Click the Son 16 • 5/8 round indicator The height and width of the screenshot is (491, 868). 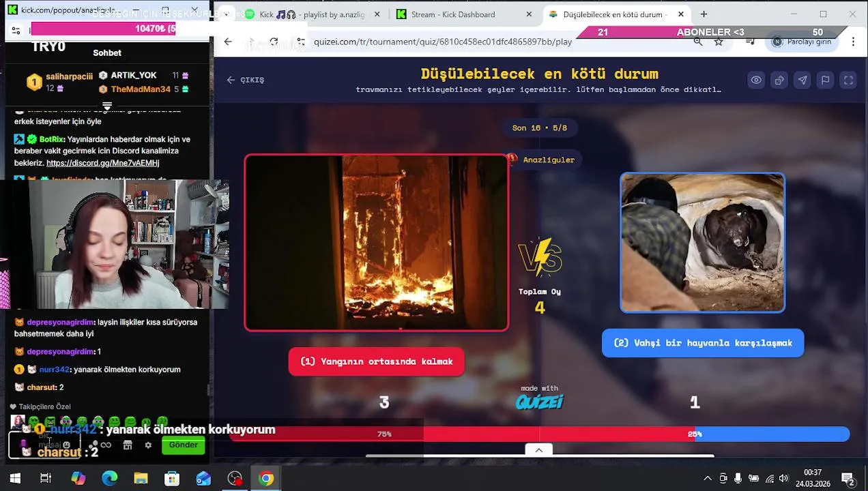coord(540,128)
